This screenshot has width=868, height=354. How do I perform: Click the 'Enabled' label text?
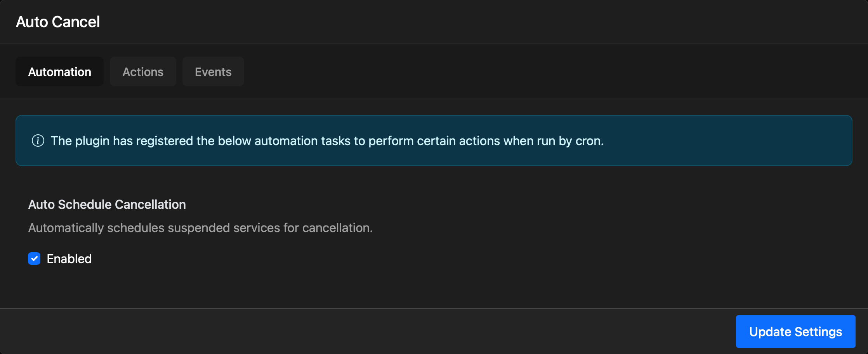pos(69,259)
